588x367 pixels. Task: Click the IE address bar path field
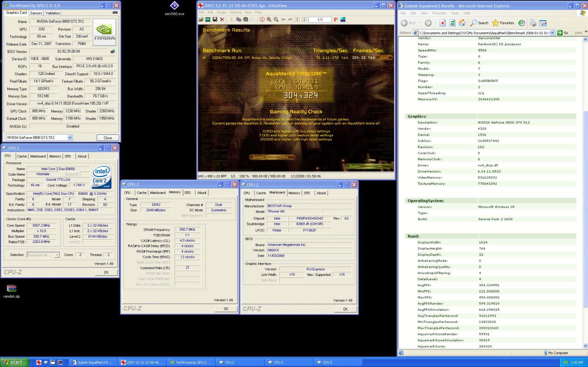(484, 33)
